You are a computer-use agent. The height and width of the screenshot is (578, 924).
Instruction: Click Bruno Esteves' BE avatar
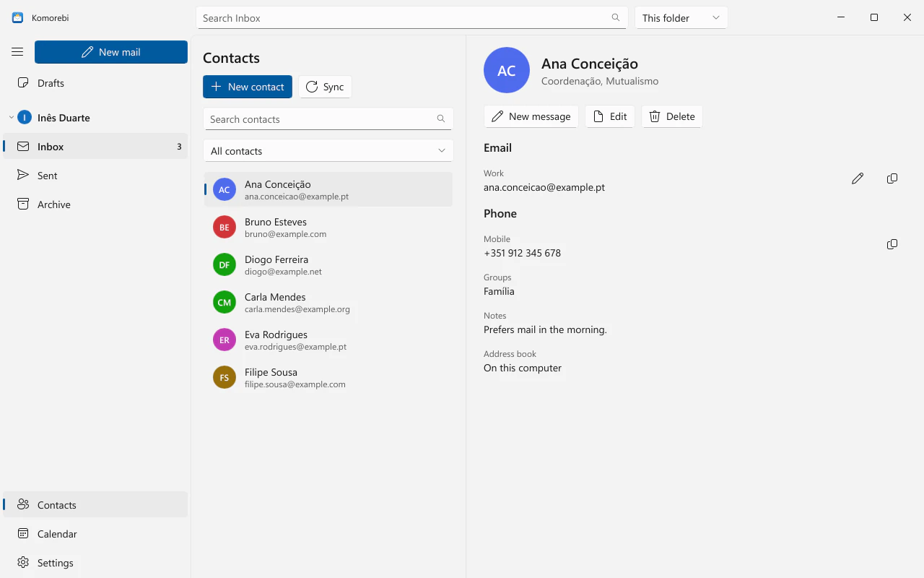(225, 228)
